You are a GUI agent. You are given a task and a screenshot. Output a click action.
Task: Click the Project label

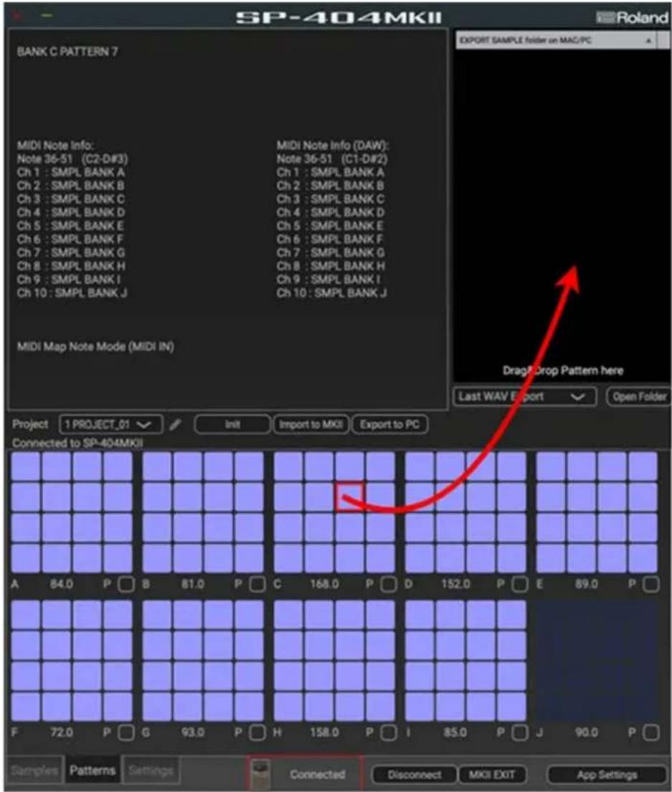tap(30, 424)
